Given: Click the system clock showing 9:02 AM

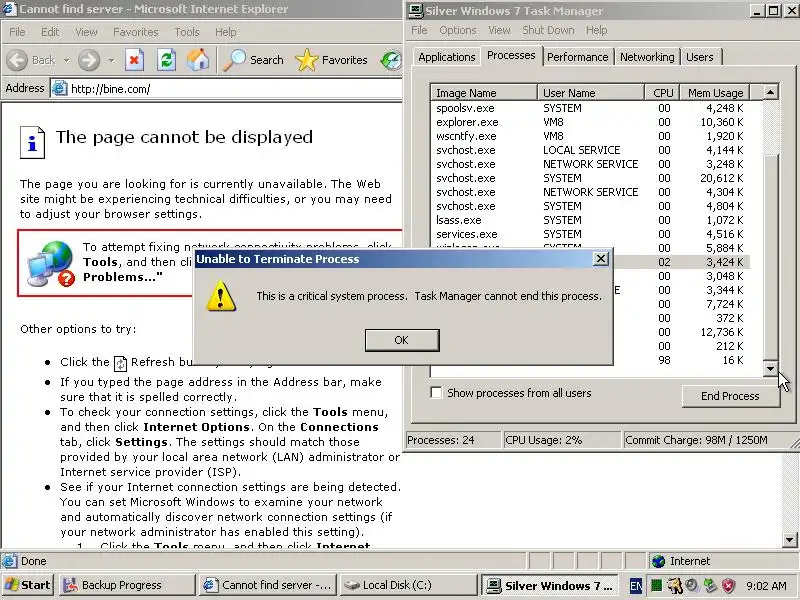Looking at the screenshot, I should click(766, 586).
